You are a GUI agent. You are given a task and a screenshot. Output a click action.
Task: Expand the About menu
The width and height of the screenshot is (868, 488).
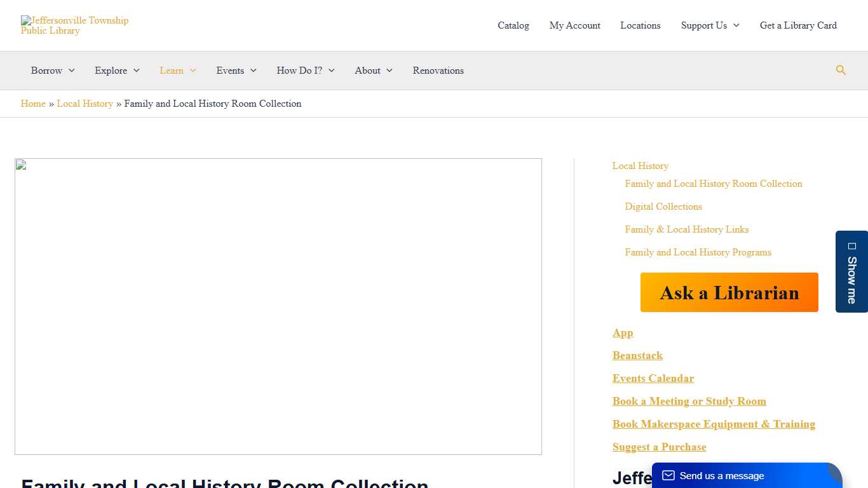point(373,71)
